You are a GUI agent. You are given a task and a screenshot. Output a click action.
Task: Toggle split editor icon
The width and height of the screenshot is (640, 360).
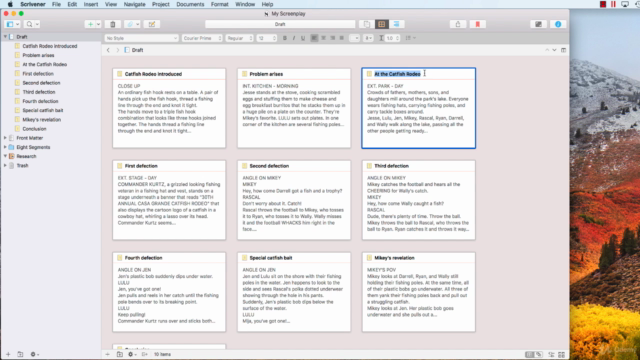coord(563,50)
